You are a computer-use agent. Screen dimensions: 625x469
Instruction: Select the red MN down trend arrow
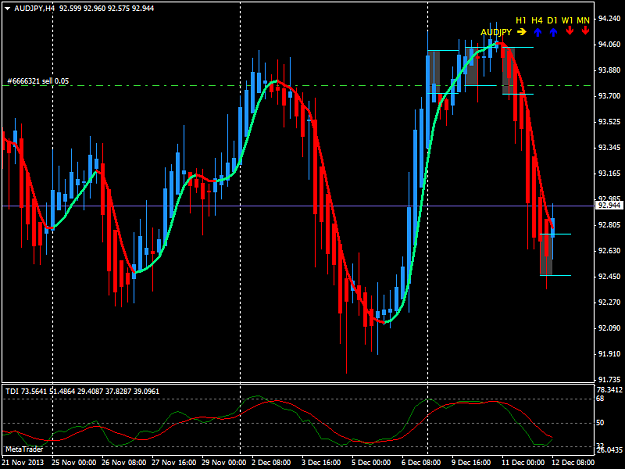585,31
